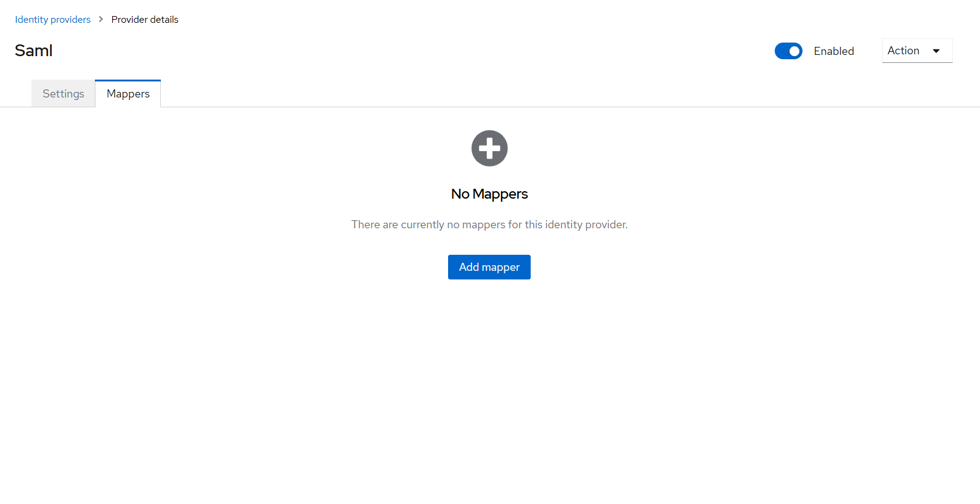
Task: Click the No Mappers heading
Action: click(489, 194)
